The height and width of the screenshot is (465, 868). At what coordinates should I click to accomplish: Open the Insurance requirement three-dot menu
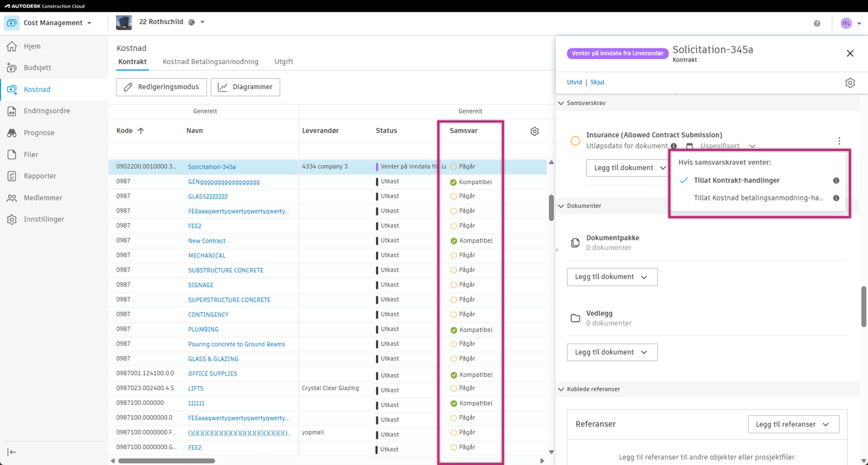(x=839, y=141)
